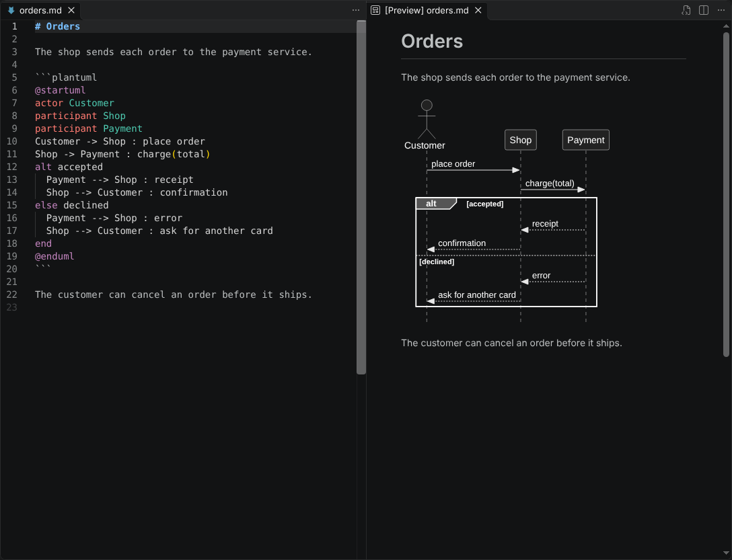
Task: Click the editor's vertical scrollbar thumb
Action: pyautogui.click(x=361, y=198)
